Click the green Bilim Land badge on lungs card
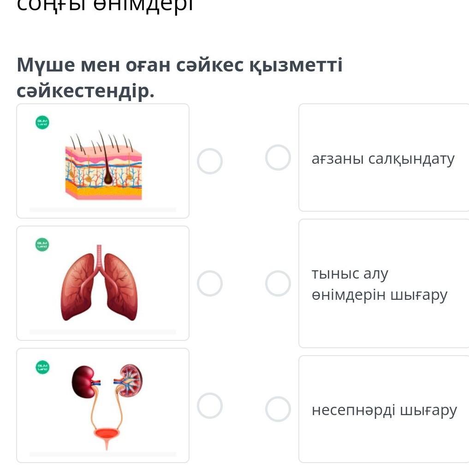Screen dimensions: 469x476 (42, 244)
